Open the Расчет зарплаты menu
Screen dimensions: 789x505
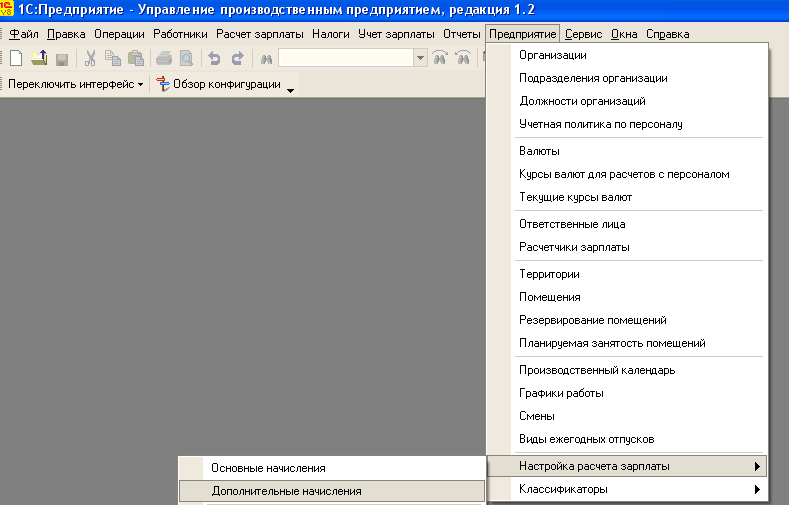(x=260, y=34)
